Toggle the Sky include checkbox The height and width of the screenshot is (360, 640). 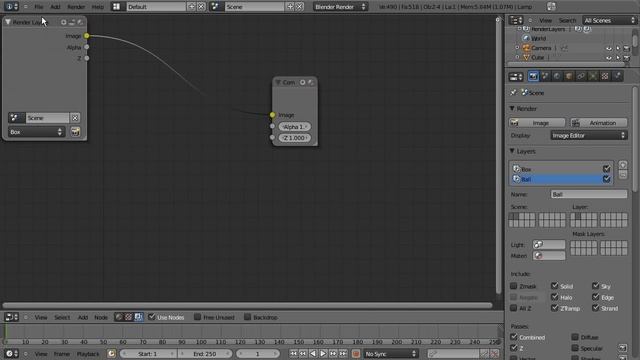[596, 286]
